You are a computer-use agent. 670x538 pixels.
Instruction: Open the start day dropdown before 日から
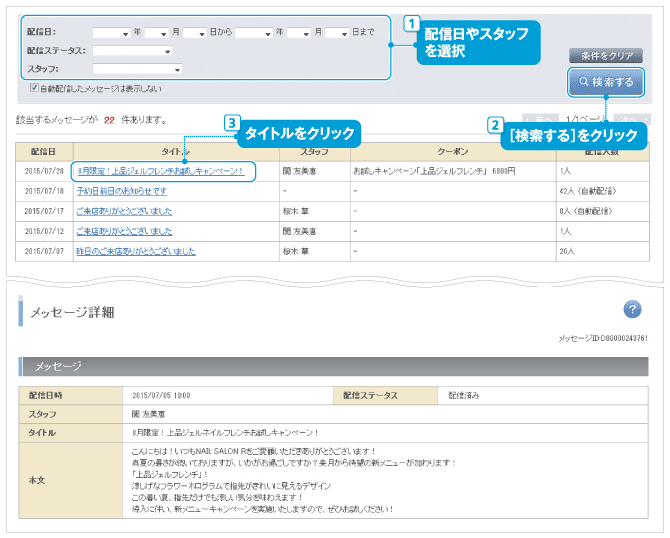[x=194, y=33]
